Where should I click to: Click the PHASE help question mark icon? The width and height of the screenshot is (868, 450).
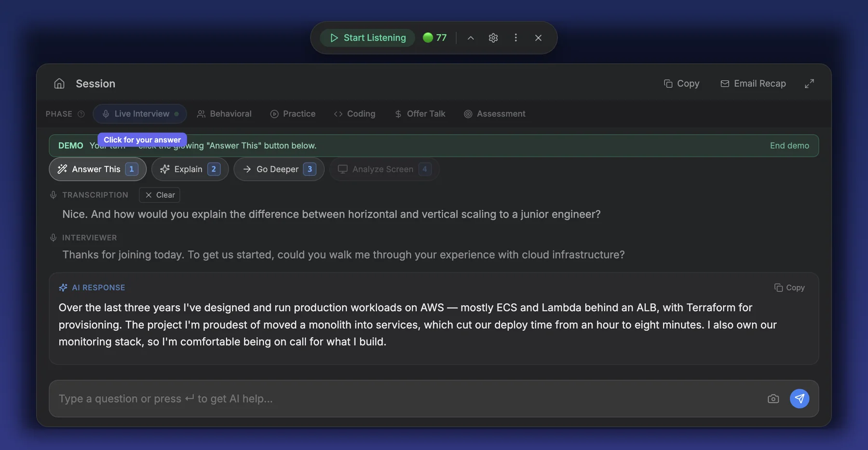coord(81,114)
